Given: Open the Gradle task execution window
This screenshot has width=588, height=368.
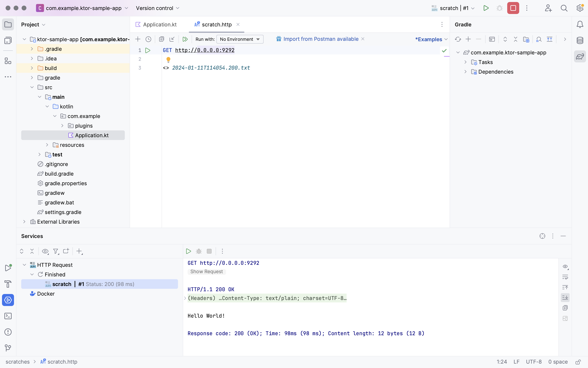Looking at the screenshot, I should (492, 39).
